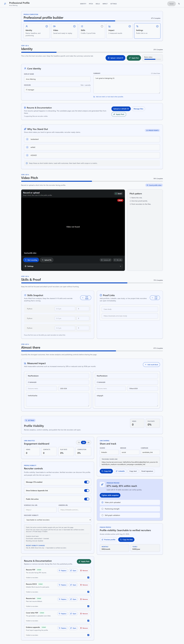184x644 pixels.
Task: Click the LinkedIn URL input field
Action: [75, 510]
